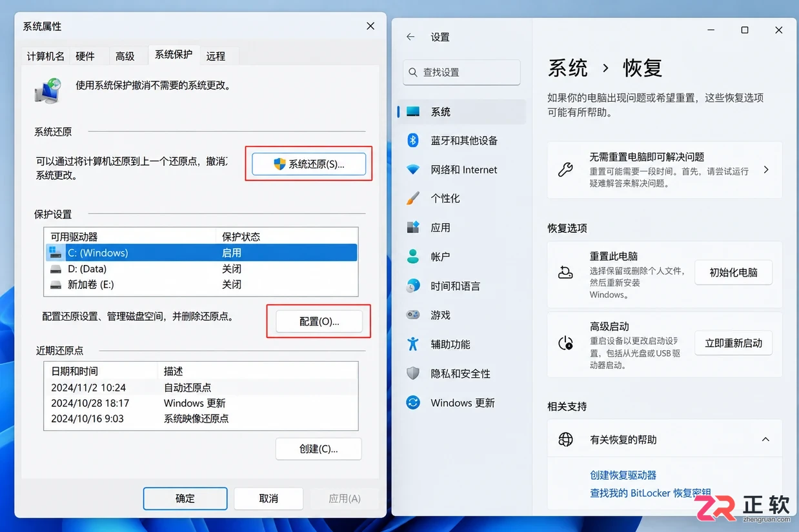Click the Windows 更新 sync icon
Image resolution: width=799 pixels, height=532 pixels.
413,402
